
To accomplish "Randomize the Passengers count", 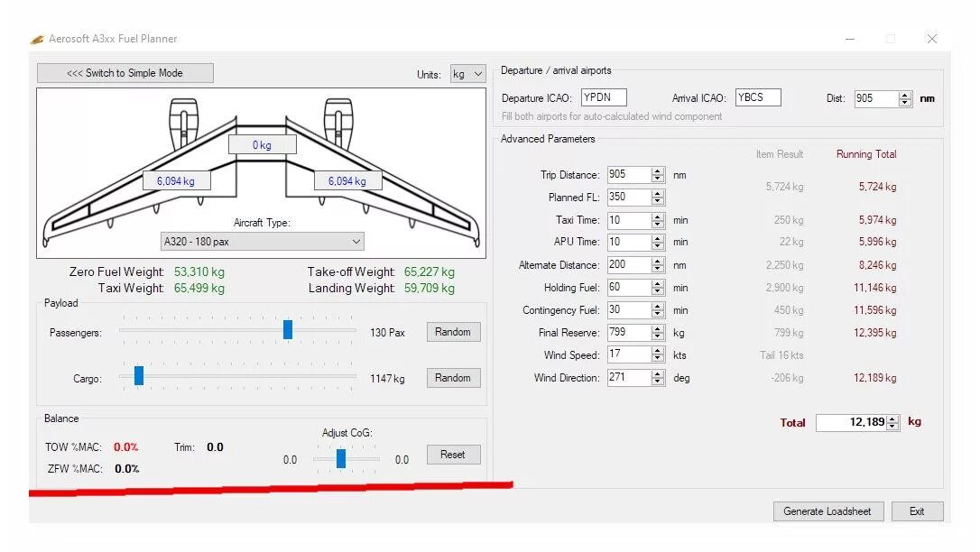I will (x=453, y=332).
